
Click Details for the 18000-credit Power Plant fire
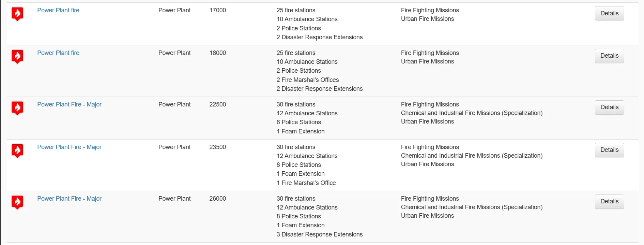[609, 56]
